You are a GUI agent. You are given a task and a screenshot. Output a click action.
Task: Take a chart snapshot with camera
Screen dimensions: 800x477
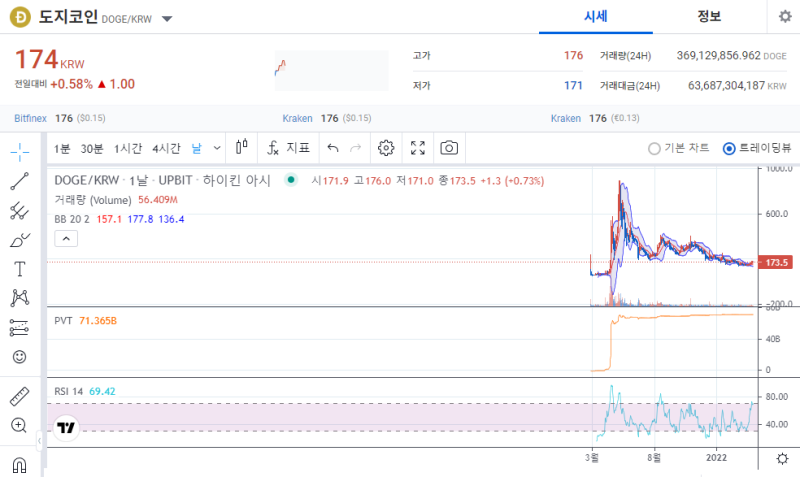449,148
